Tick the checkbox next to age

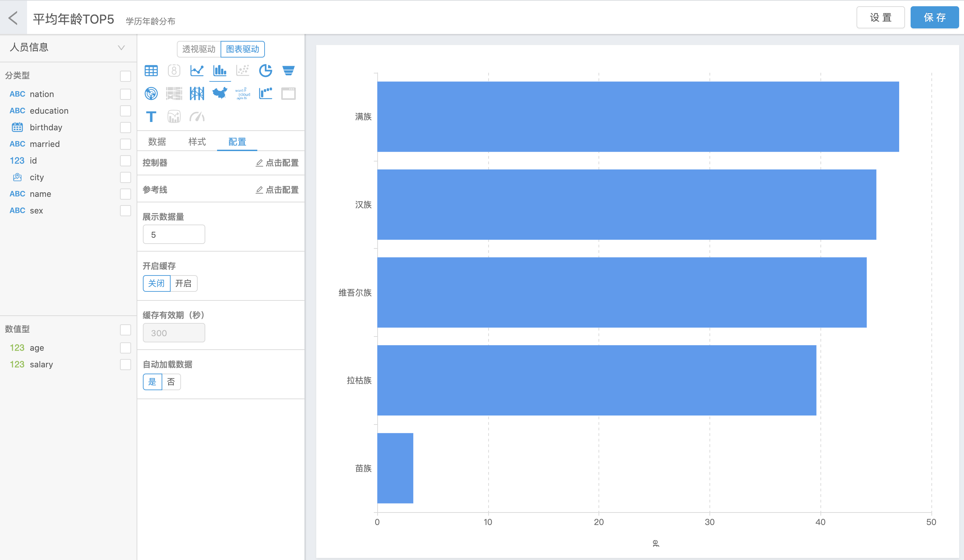[x=125, y=348]
